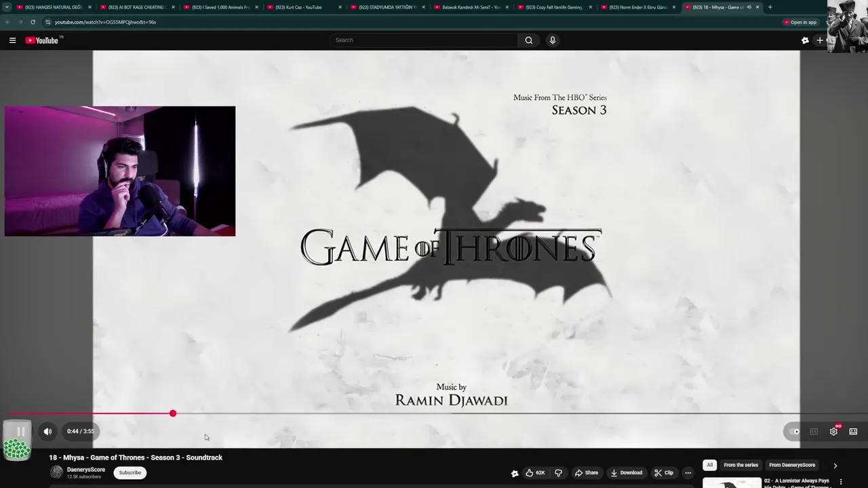Mute the video with the speaker icon
Viewport: 868px width, 488px height.
click(47, 431)
